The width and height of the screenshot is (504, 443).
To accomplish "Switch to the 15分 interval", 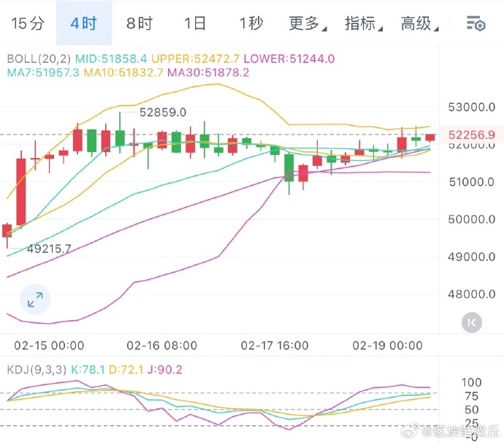I will [28, 23].
